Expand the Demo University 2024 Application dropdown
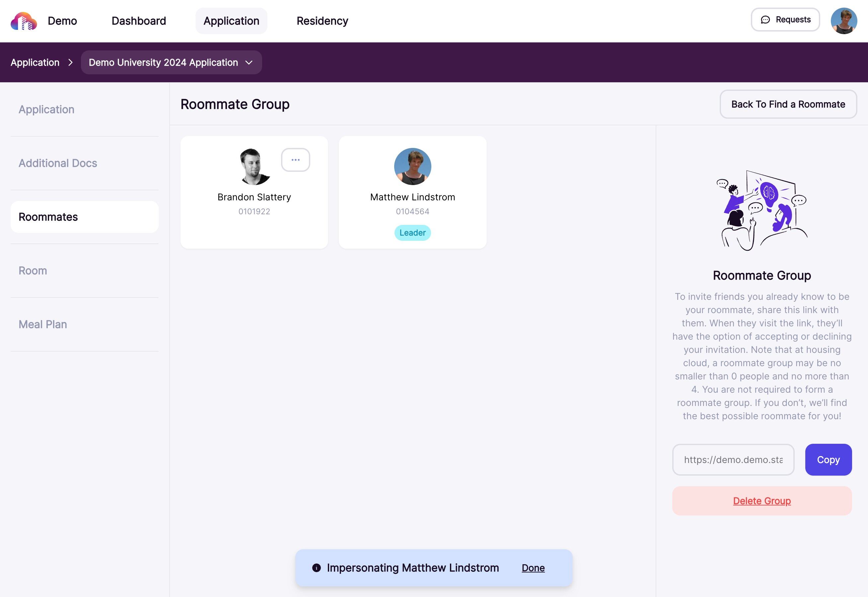 tap(171, 62)
